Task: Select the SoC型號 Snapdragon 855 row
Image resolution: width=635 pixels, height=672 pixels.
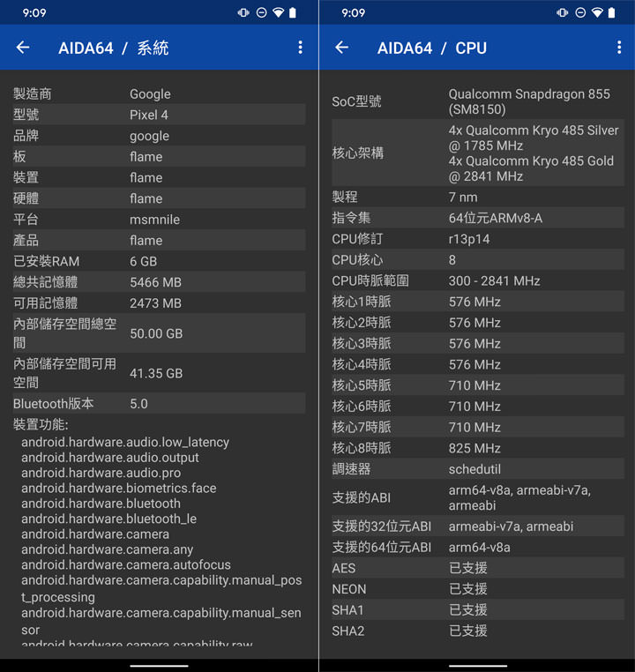Action: point(478,101)
